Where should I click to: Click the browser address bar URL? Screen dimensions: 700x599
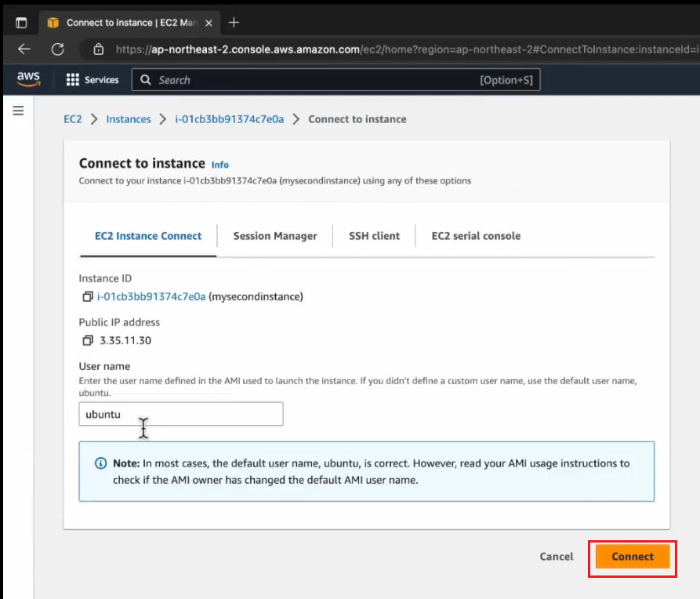pos(407,49)
